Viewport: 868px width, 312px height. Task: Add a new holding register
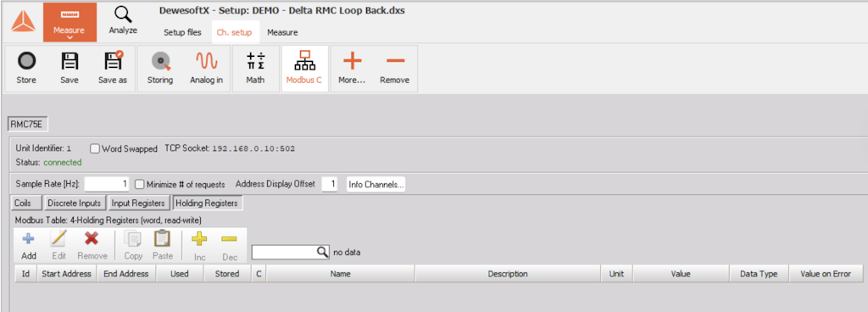(28, 246)
